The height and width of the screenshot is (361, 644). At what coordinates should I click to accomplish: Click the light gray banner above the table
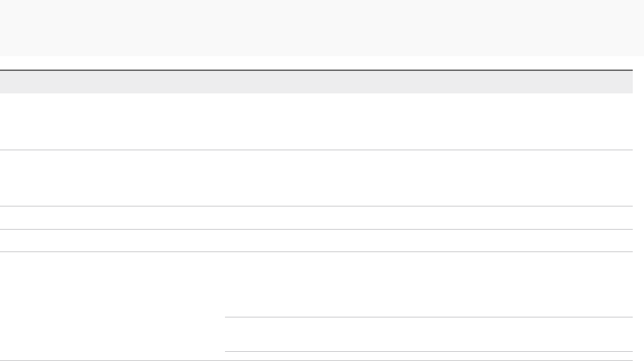pyautogui.click(x=322, y=28)
